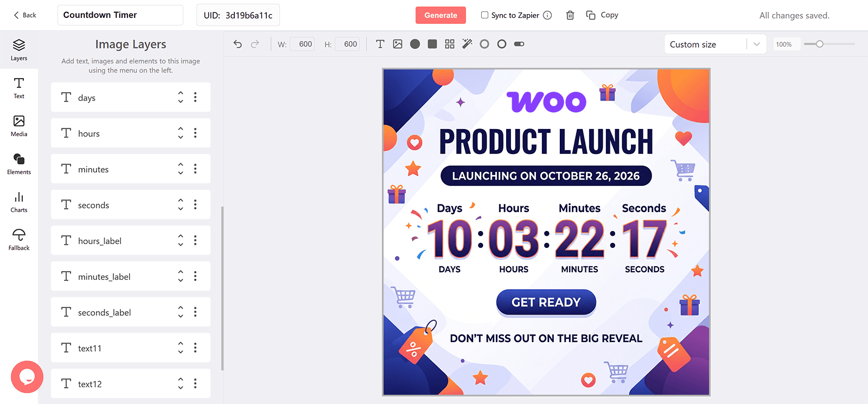Open options menu for text12 layer
The width and height of the screenshot is (868, 404).
click(195, 383)
